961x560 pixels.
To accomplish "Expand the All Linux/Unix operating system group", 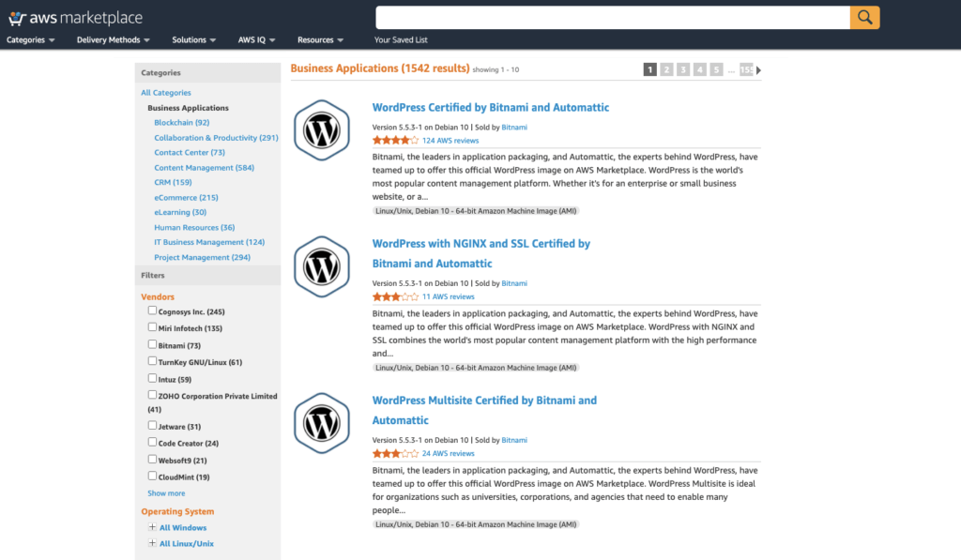I will pyautogui.click(x=152, y=543).
